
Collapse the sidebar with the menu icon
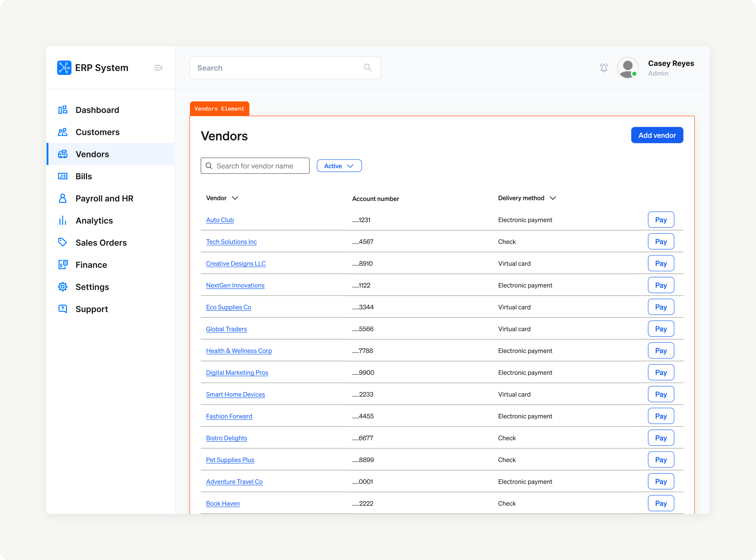tap(158, 68)
